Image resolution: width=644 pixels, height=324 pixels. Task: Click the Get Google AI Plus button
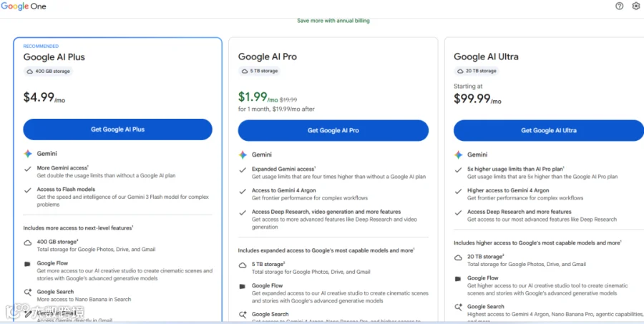(x=117, y=129)
